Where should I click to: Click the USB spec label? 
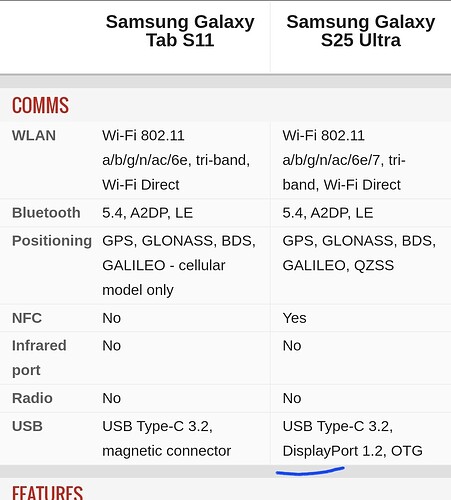click(x=27, y=426)
